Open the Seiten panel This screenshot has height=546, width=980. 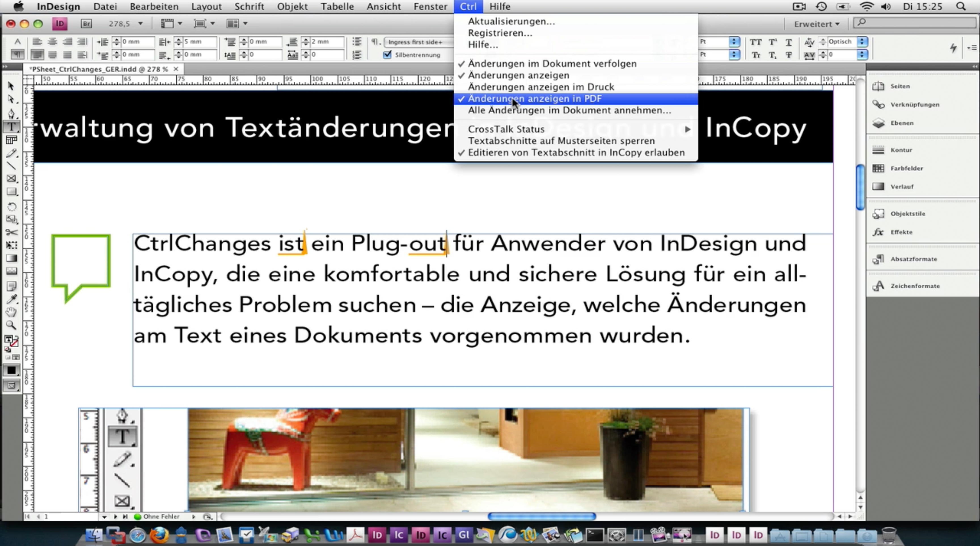(x=899, y=86)
